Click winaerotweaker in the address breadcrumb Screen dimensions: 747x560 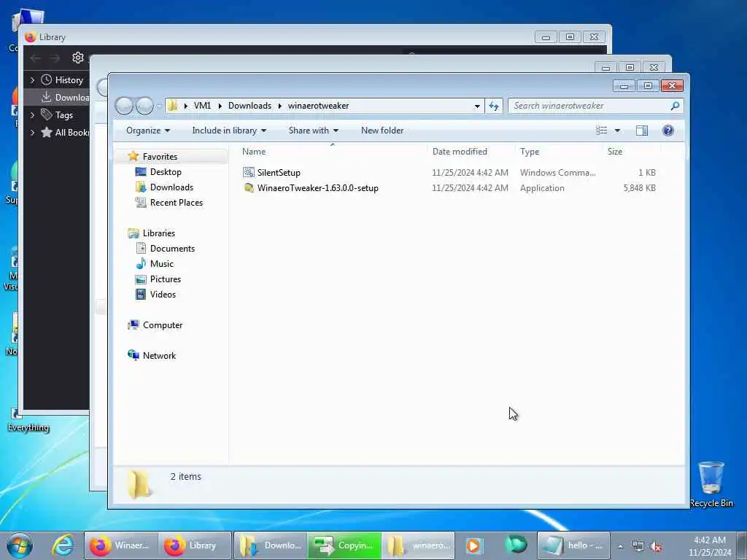coord(318,106)
